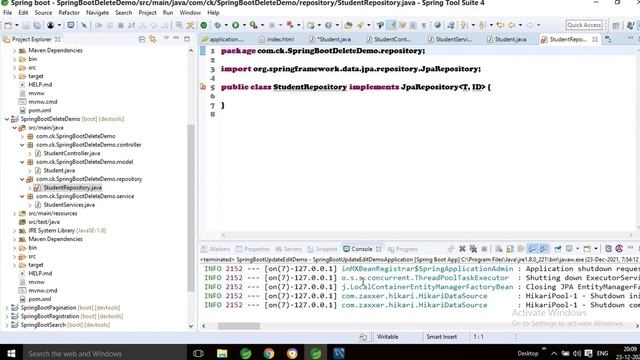Open the Project Explorer View Menu dropdown
Screen dimensions: 640x360
coord(166,38)
